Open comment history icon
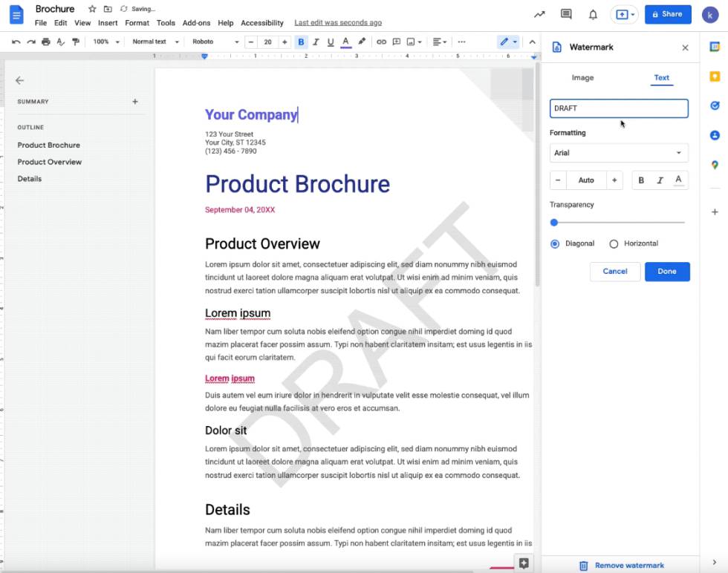Viewport: 728px width, 573px height. (x=566, y=14)
